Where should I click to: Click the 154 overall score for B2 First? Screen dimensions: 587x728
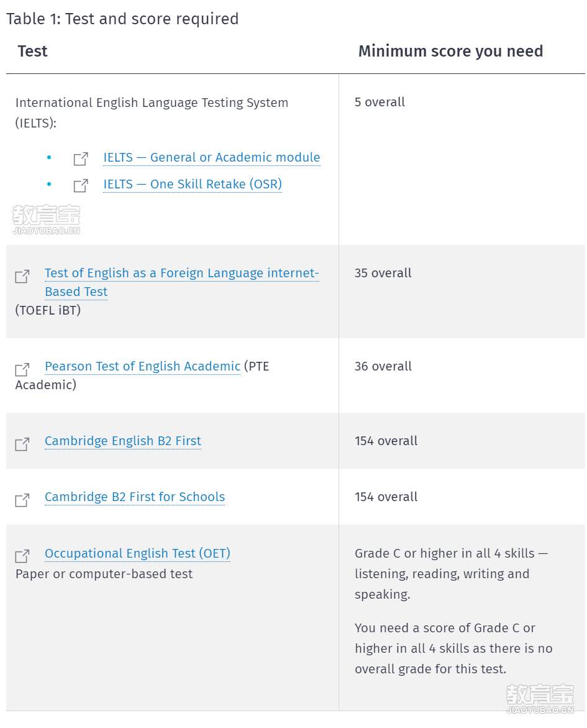click(386, 441)
